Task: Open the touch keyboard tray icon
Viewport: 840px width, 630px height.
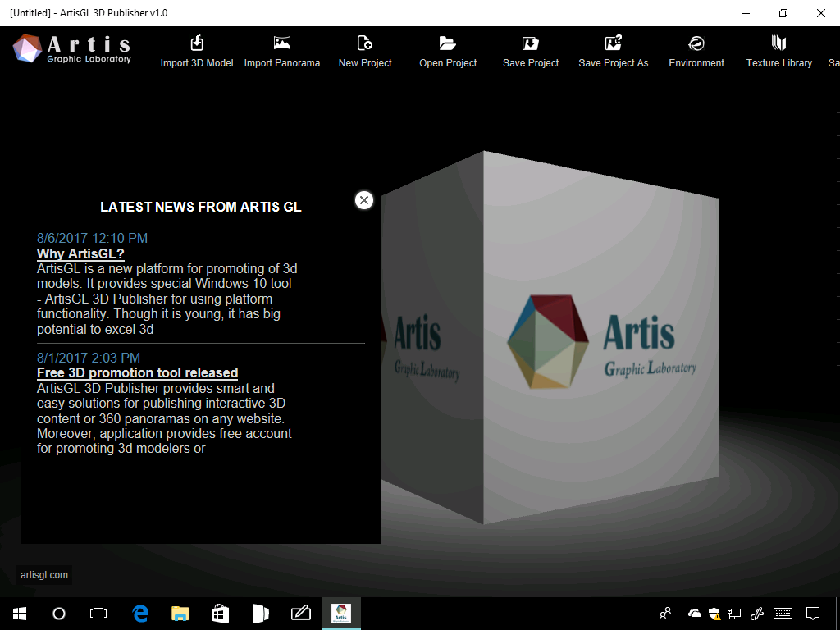Action: 783,614
